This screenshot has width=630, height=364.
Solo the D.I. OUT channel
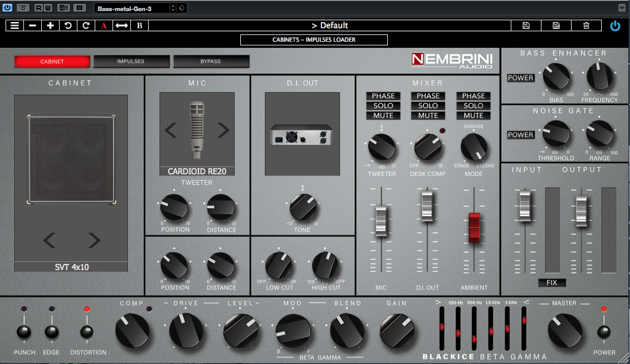(428, 106)
